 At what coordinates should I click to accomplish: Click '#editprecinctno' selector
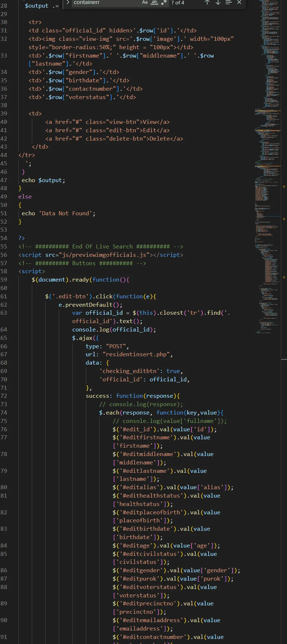[x=150, y=604]
